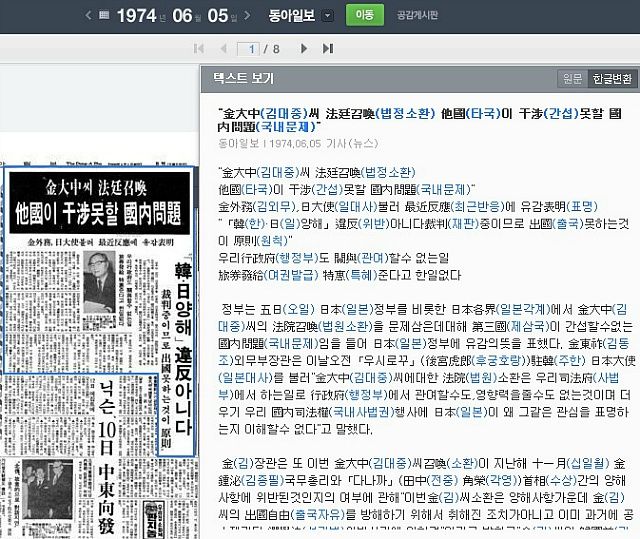Open the 동아일보 newspaper dropdown
This screenshot has width=640, height=539.
tap(327, 16)
